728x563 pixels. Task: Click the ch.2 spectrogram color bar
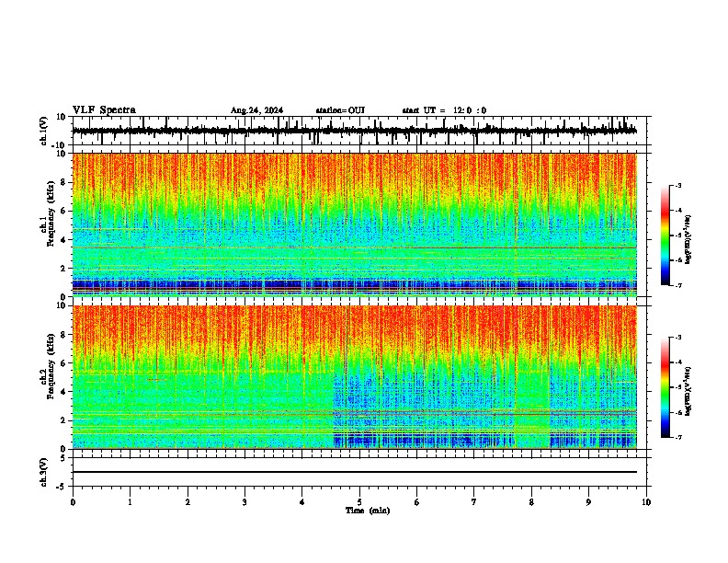click(665, 387)
